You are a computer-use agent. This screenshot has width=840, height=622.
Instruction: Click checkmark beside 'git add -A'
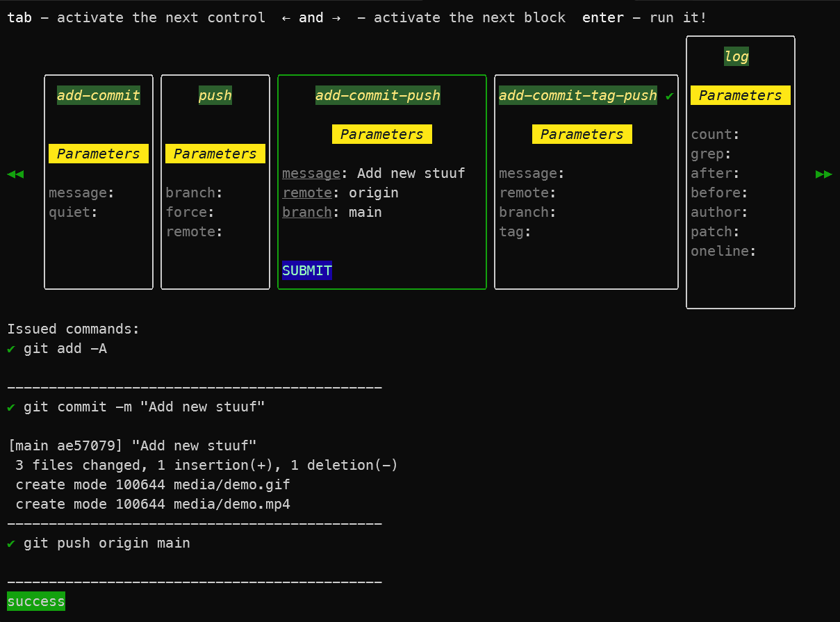(11, 349)
